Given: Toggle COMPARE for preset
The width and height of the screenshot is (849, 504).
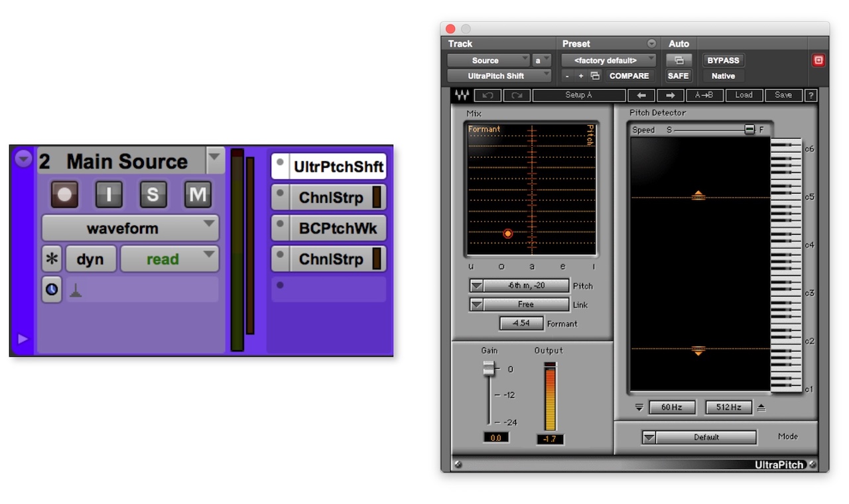Looking at the screenshot, I should pyautogui.click(x=629, y=76).
